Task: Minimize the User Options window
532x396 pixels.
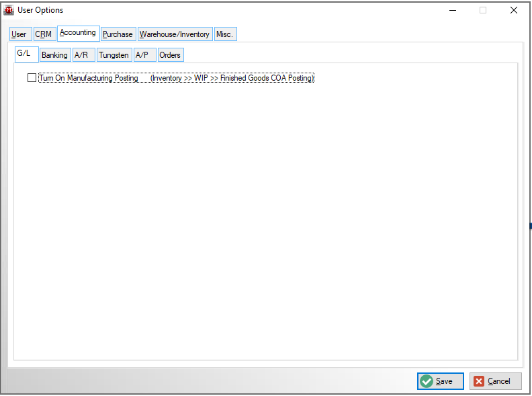Action: [453, 10]
